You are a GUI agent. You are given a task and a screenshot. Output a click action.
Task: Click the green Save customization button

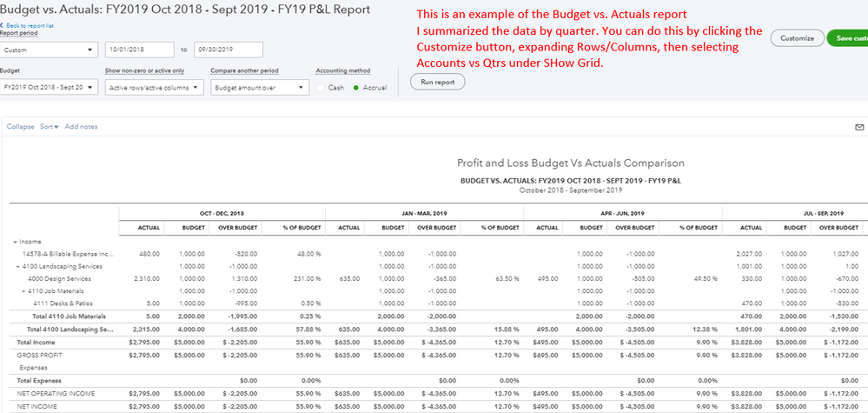[848, 38]
